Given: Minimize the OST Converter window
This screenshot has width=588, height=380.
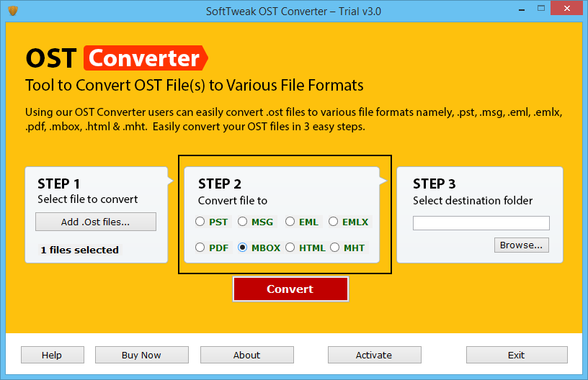Looking at the screenshot, I should pos(521,9).
